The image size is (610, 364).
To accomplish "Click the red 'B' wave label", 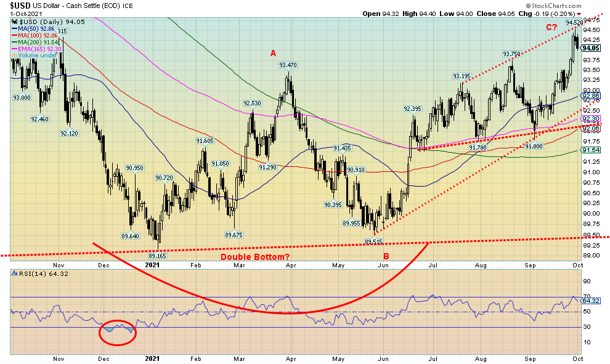I will point(386,256).
